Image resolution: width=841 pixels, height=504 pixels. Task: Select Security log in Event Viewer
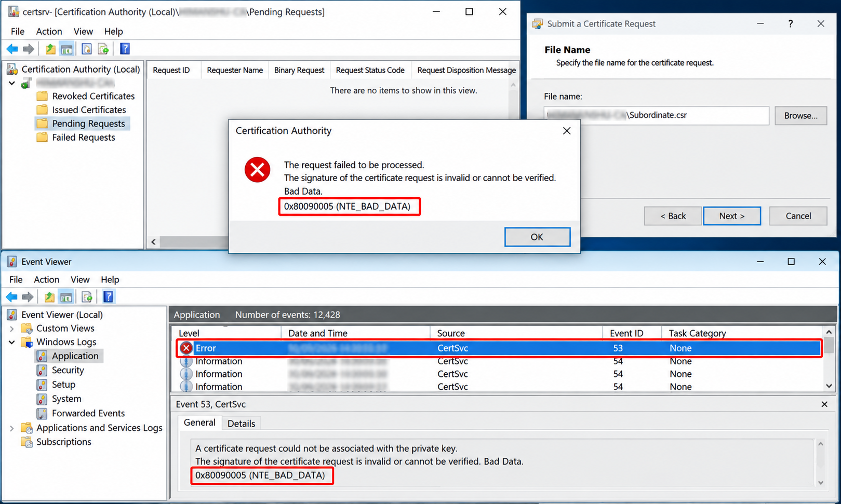click(60, 370)
